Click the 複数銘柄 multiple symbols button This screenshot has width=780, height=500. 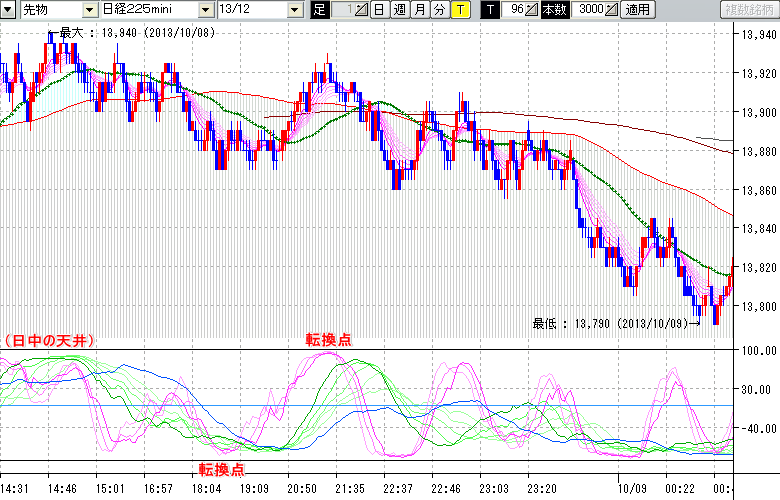pyautogui.click(x=748, y=10)
